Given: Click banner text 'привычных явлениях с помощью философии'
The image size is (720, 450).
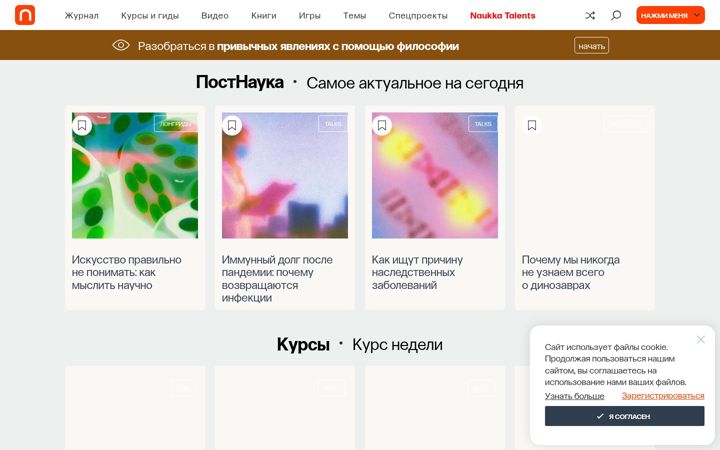Looking at the screenshot, I should point(338,46).
